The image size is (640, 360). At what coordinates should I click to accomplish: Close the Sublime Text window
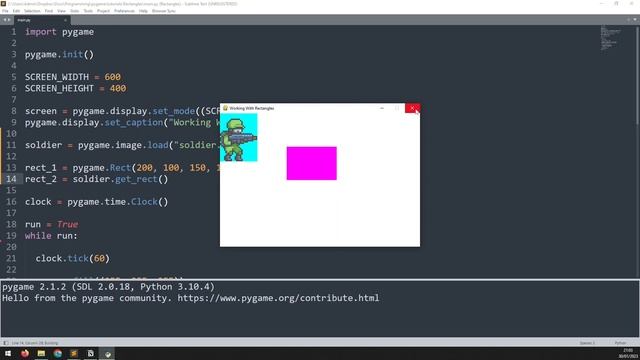(631, 3)
